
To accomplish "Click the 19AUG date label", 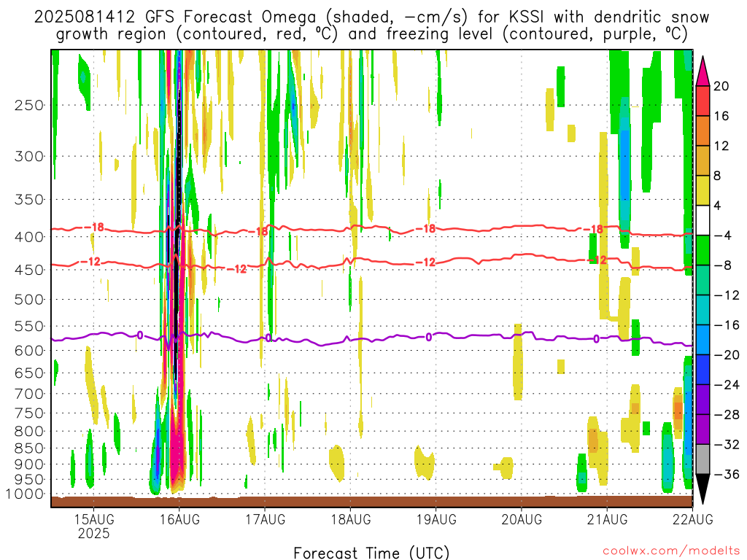I will 436,519.
